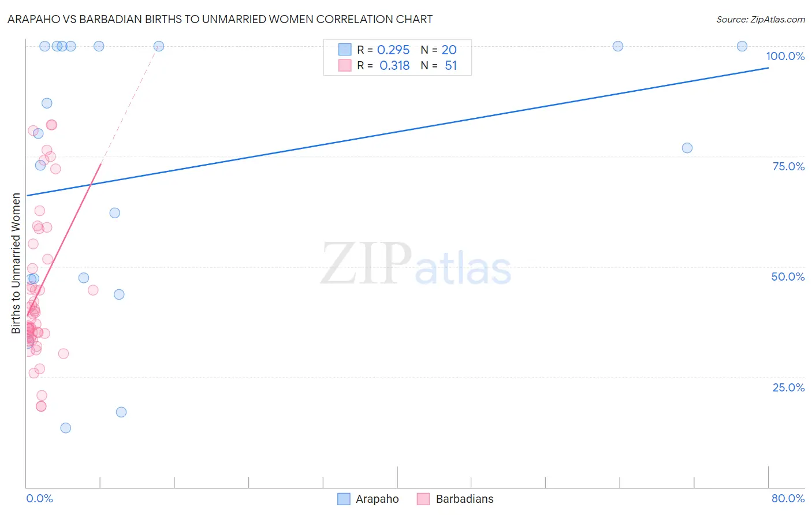Click the blue swatch beside R = 0.295
812x515 pixels.
tap(345, 50)
